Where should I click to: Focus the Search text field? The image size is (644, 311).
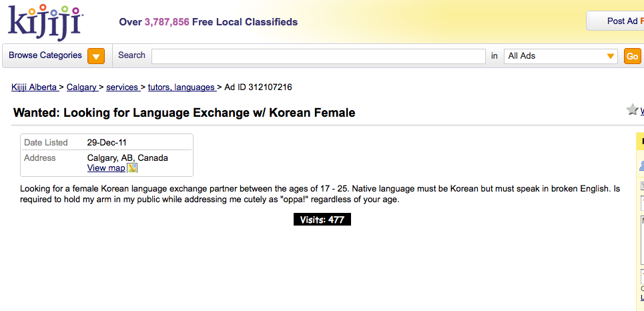click(318, 56)
